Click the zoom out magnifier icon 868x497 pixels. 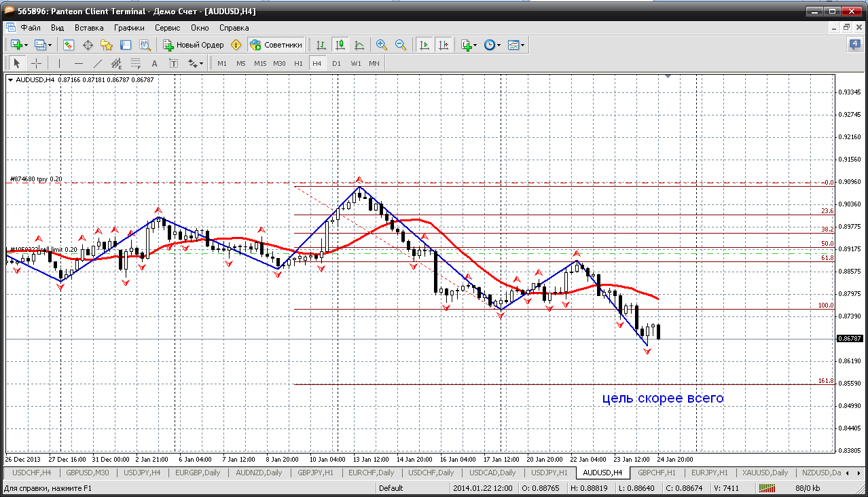(x=401, y=45)
